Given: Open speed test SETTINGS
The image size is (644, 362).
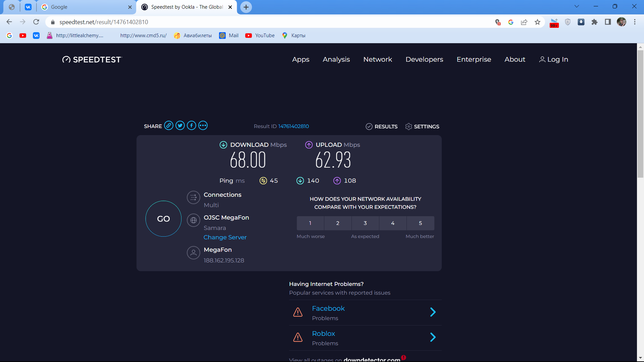Looking at the screenshot, I should tap(422, 126).
